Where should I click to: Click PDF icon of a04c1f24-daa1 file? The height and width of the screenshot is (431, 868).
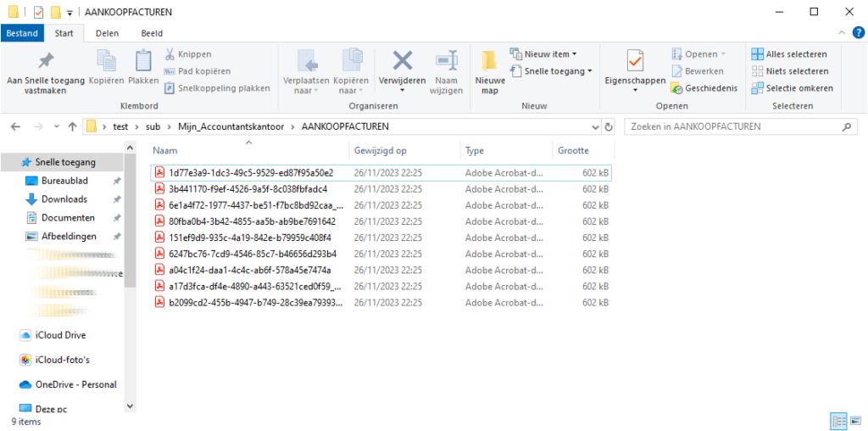tap(160, 271)
